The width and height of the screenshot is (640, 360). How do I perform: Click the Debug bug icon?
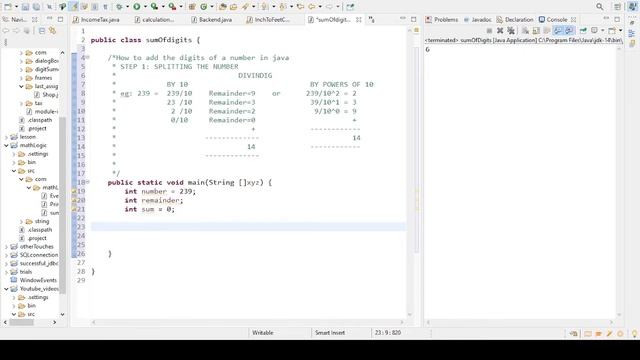(119, 7)
